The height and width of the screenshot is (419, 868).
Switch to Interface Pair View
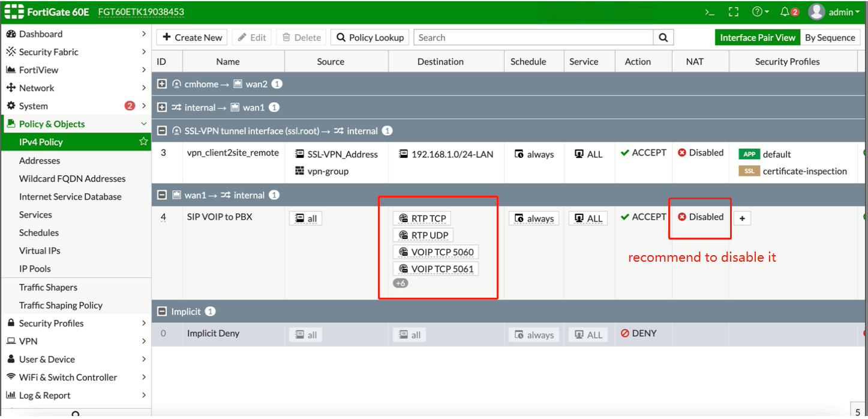(x=758, y=37)
